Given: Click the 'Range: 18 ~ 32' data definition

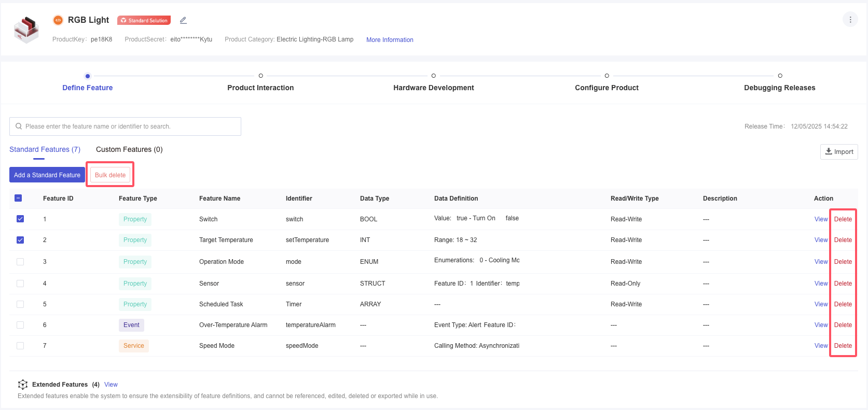Looking at the screenshot, I should click(x=456, y=240).
